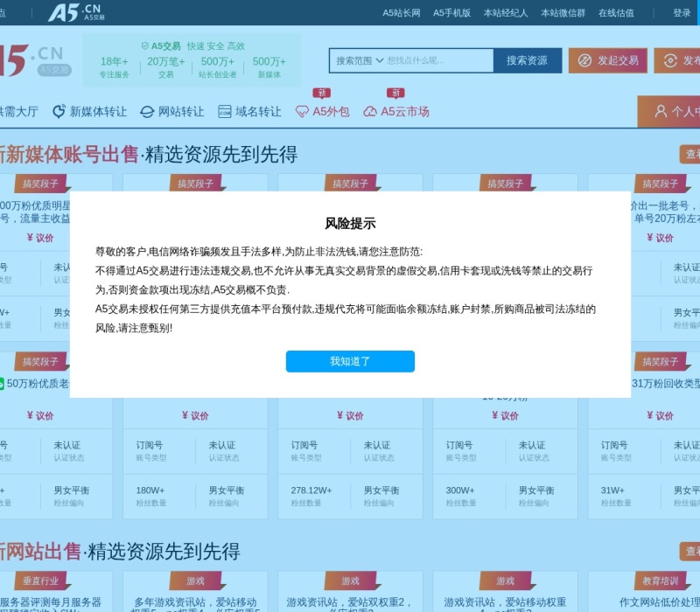Expand the 搜索范围 dropdown
The image size is (700, 612).
tap(360, 60)
